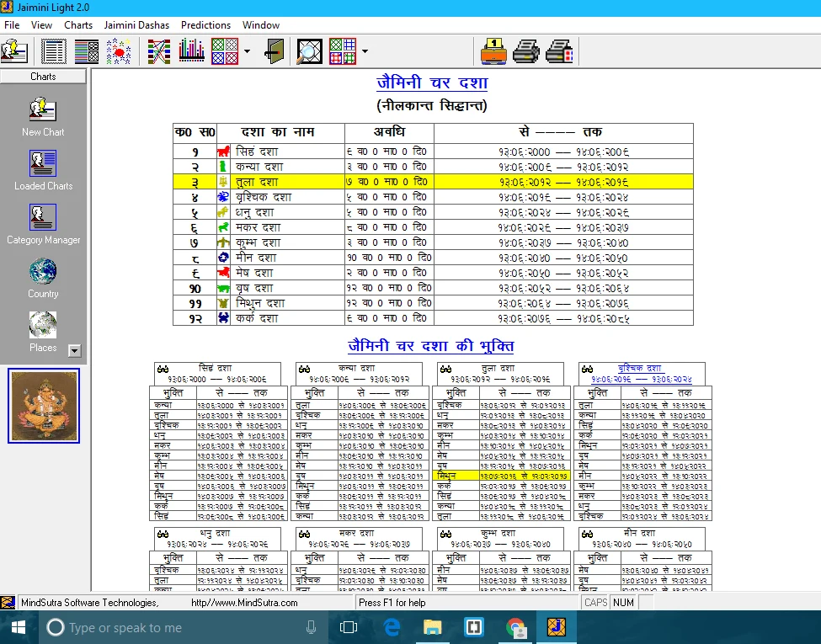The height and width of the screenshot is (644, 821).
Task: Open the text list report toolbar icon
Action: 53,51
